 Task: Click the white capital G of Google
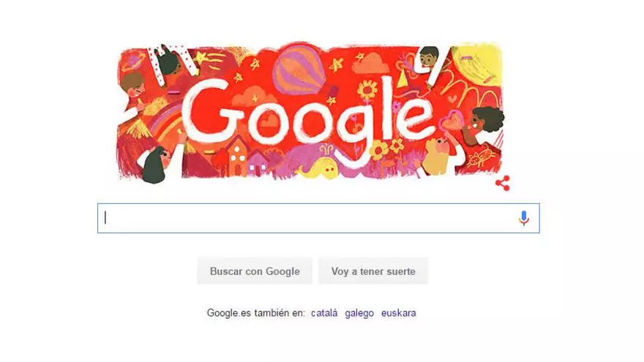coord(206,110)
